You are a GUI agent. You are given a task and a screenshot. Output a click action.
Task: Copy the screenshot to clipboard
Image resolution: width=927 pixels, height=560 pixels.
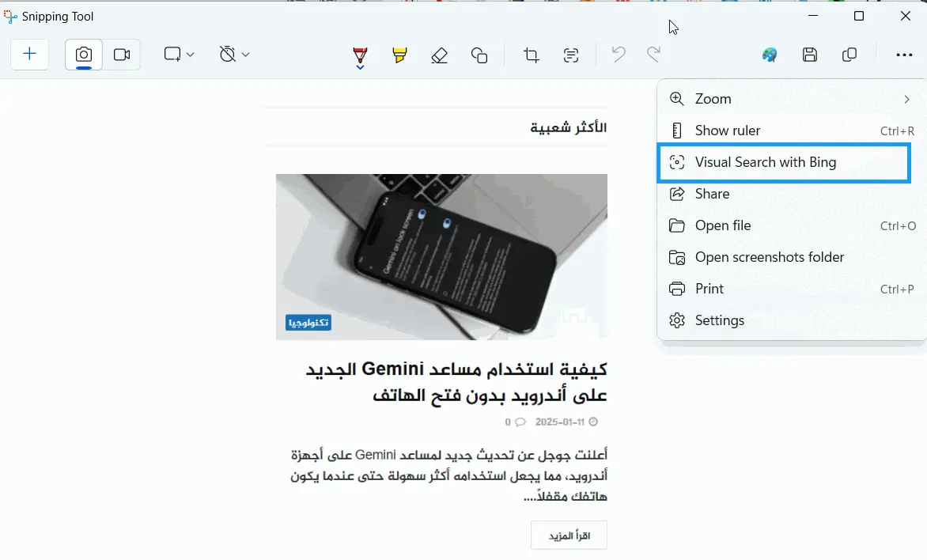tap(849, 55)
